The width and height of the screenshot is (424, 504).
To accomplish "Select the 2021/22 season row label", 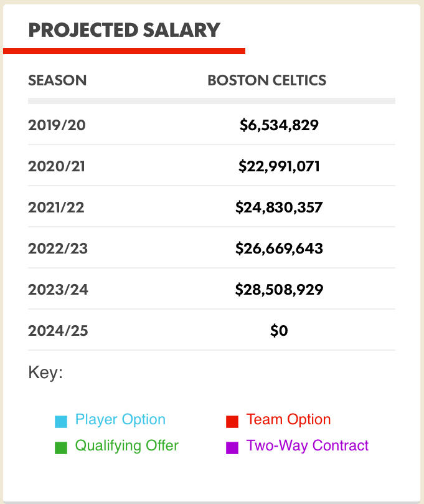I will [x=57, y=207].
